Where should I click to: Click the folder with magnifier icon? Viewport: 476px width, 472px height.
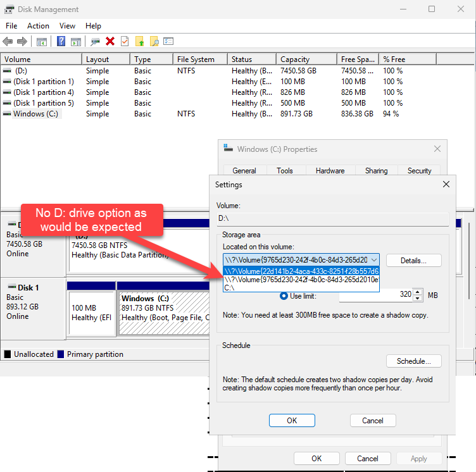pos(154,41)
